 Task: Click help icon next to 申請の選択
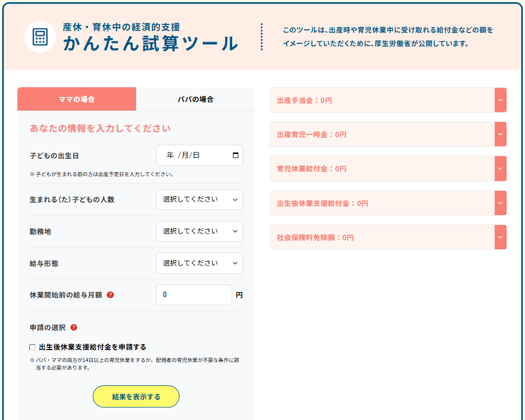74,327
